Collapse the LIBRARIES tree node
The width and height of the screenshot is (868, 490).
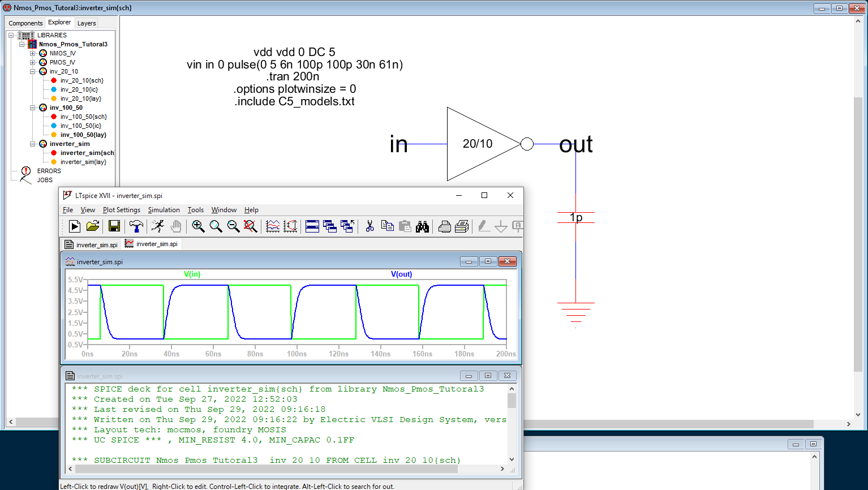[11, 35]
